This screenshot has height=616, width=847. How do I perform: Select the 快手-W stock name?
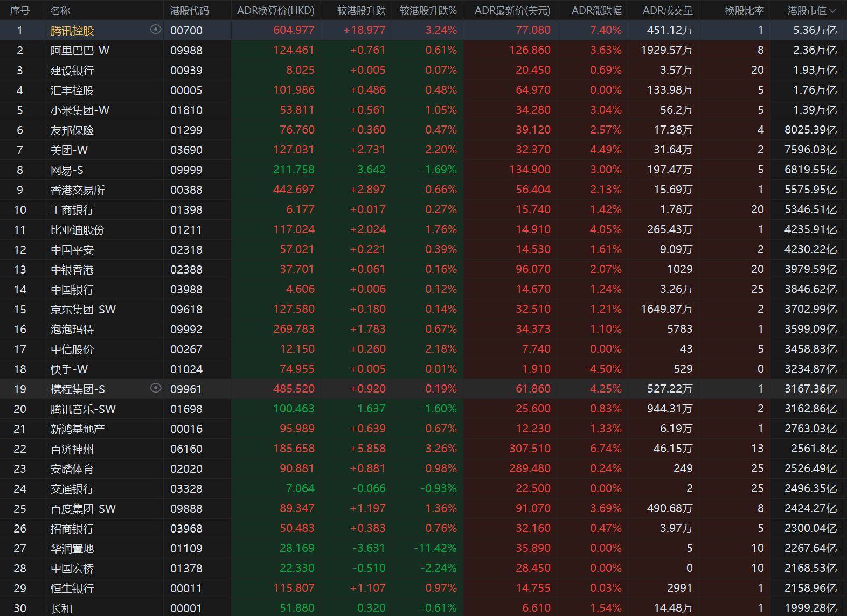(x=69, y=369)
